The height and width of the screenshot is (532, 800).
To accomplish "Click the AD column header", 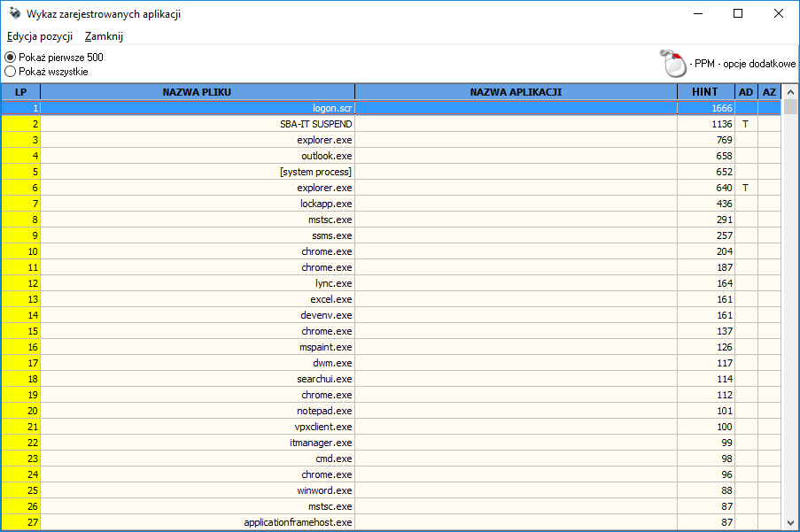I will 746,92.
